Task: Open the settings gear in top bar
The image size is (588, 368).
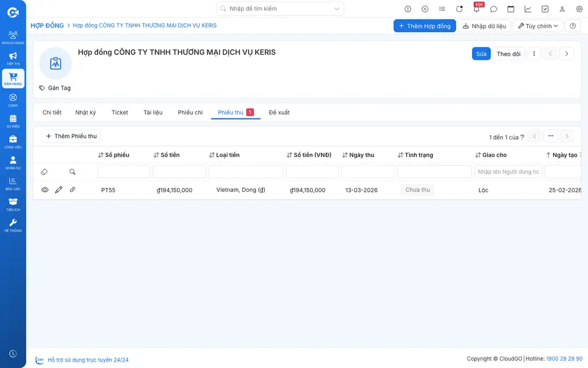Action: coord(579,9)
